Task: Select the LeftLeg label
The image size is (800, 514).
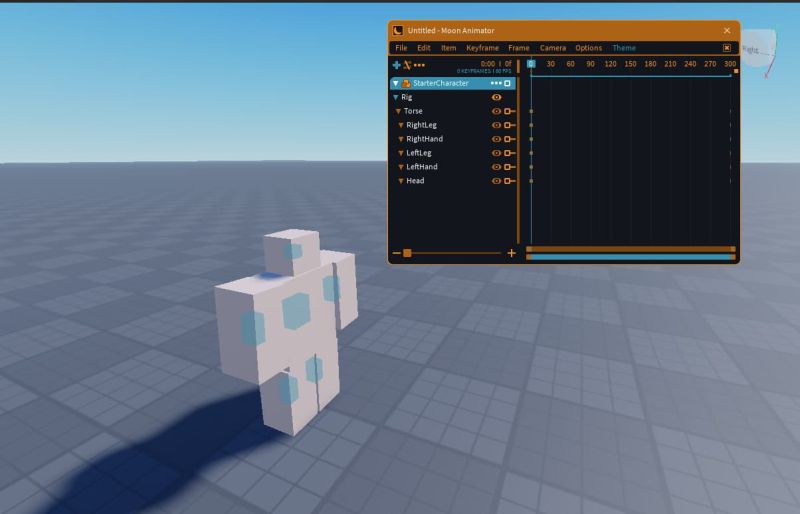Action: pyautogui.click(x=419, y=153)
